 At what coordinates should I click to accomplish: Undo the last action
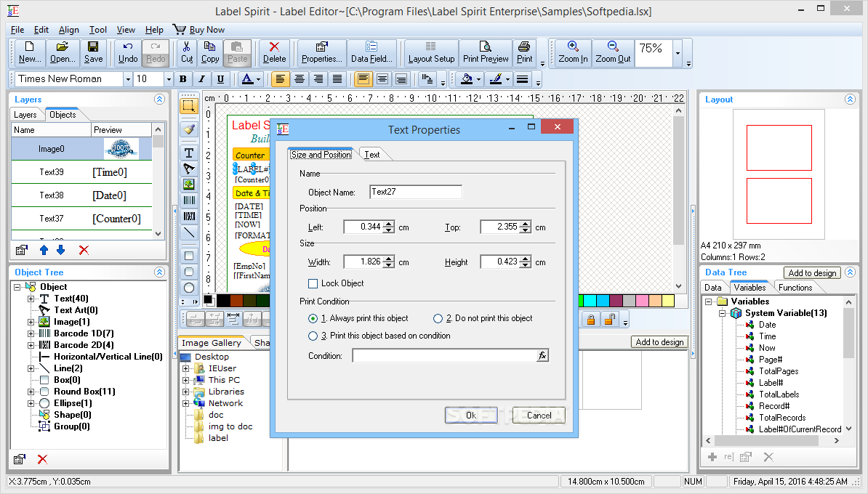tap(128, 52)
